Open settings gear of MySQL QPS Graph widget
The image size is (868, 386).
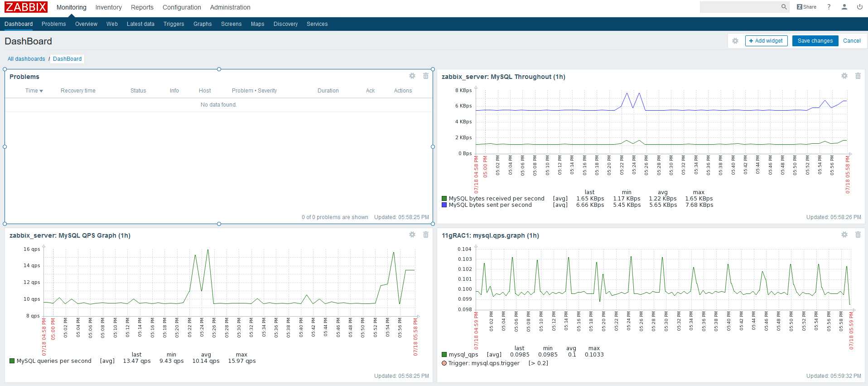pos(412,235)
